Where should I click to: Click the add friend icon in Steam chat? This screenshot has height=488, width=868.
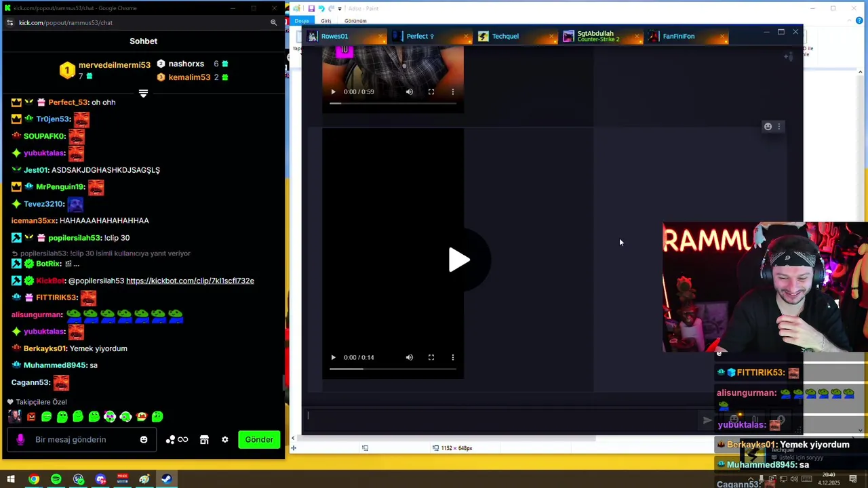[788, 57]
